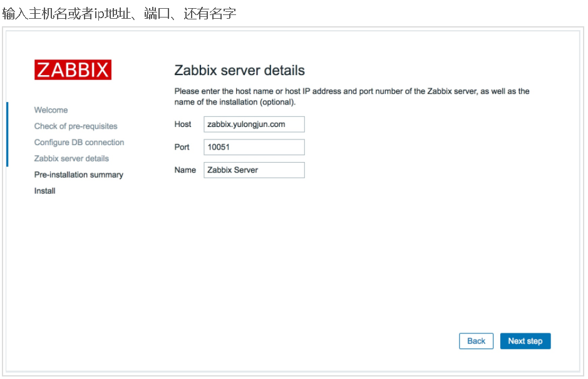Click the Name label

[x=185, y=170]
